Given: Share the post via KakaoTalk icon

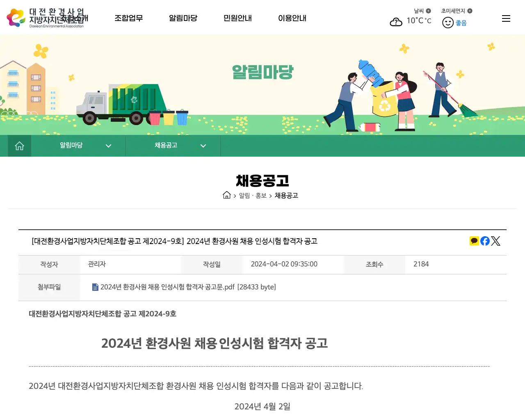Looking at the screenshot, I should (x=474, y=241).
